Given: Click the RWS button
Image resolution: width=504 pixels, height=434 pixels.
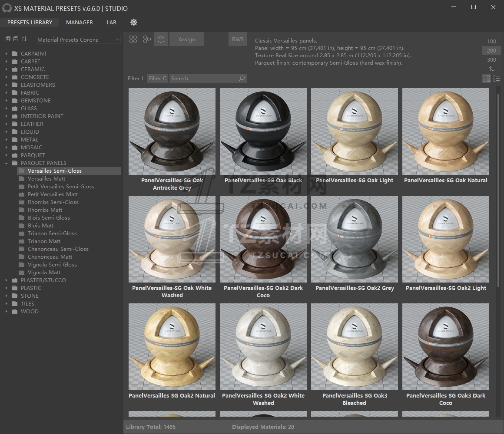Looking at the screenshot, I should click(x=238, y=39).
